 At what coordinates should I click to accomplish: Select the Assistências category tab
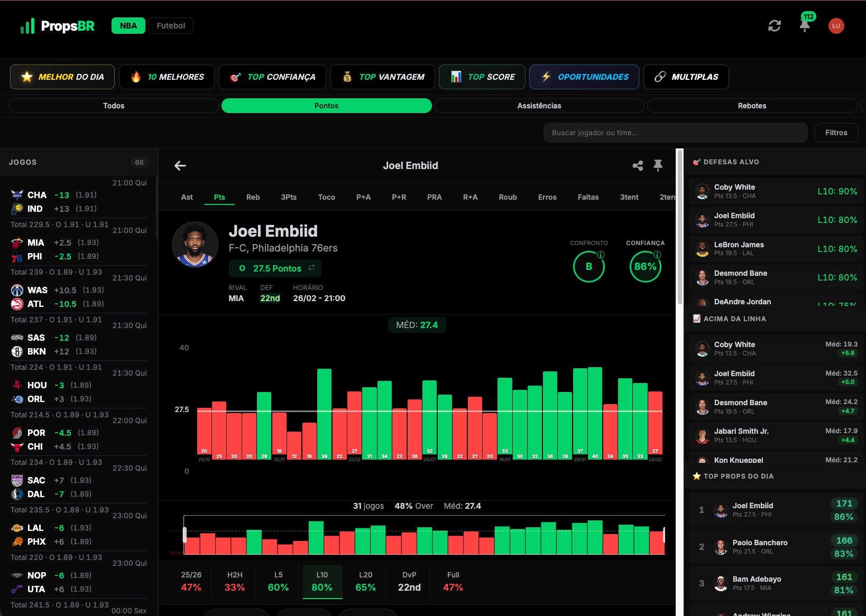(539, 106)
